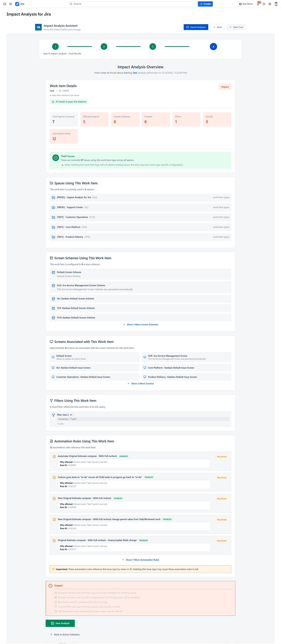Open the Task work item link
The height and width of the screenshot is (644, 281).
click(x=134, y=73)
